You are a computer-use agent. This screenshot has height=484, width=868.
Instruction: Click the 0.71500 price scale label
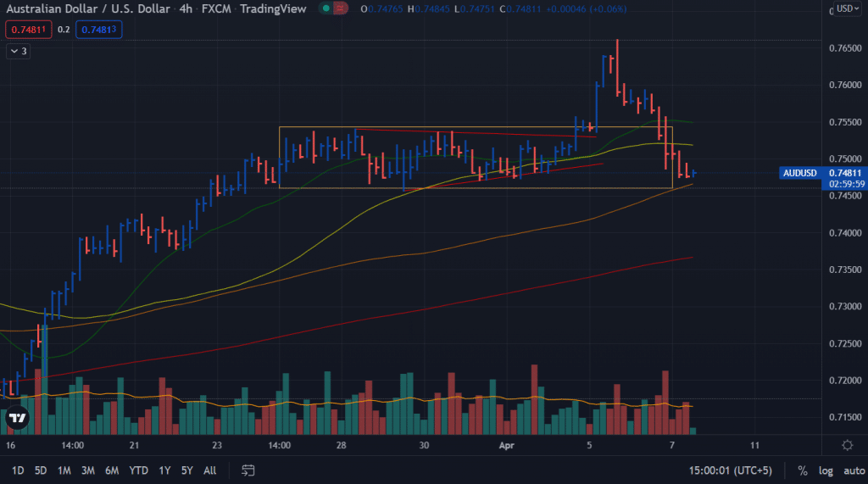point(845,417)
